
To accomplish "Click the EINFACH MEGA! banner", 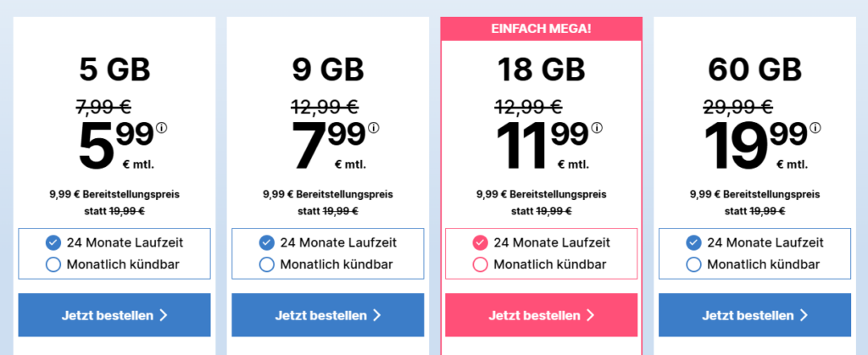I will coord(542,29).
